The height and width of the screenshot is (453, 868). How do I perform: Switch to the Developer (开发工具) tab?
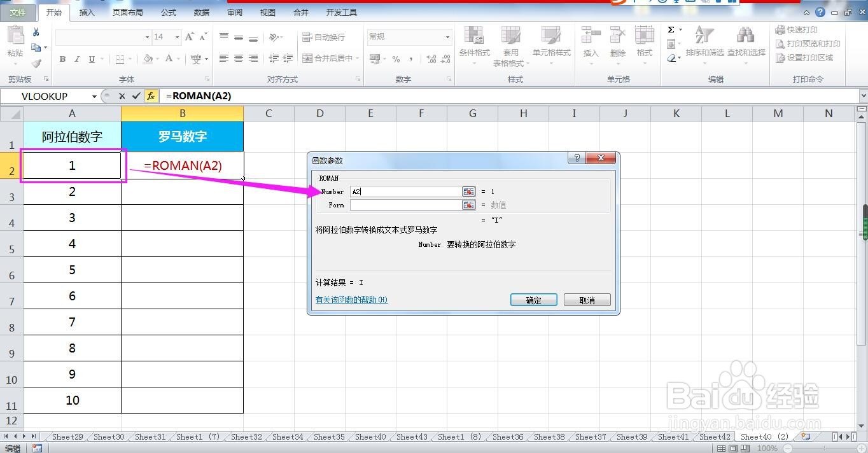[x=342, y=12]
